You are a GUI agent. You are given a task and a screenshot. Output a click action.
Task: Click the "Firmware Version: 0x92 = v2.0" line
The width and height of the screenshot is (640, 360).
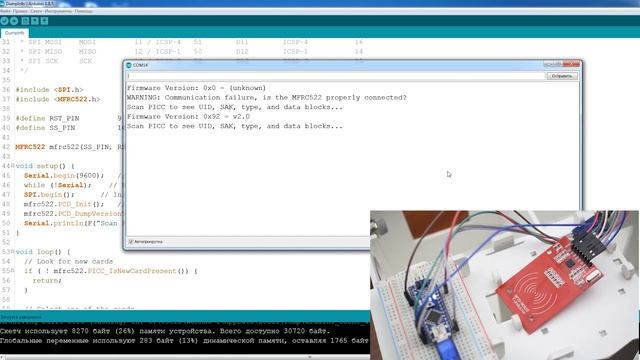pos(188,117)
